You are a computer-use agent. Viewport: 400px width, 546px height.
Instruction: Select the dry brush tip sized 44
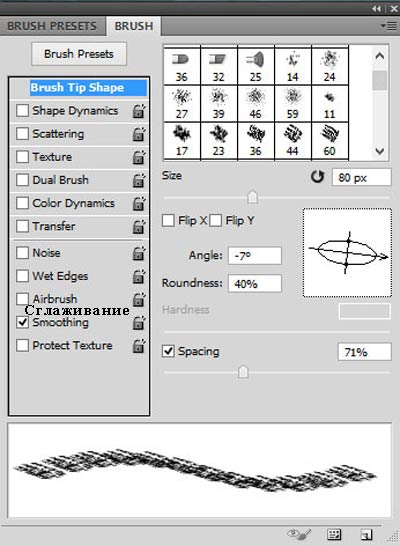[293, 141]
